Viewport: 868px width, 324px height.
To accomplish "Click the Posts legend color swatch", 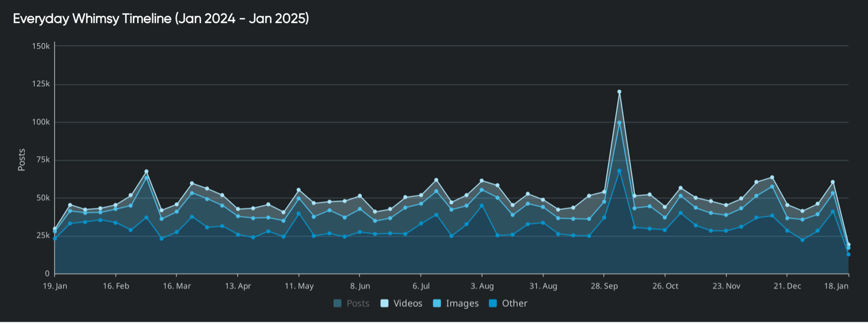I will click(337, 303).
